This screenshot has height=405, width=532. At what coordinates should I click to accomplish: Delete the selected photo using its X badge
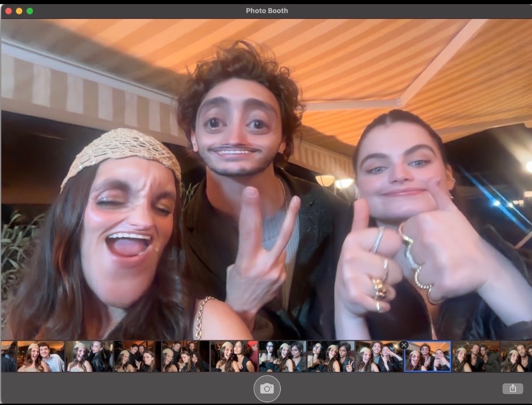(404, 345)
